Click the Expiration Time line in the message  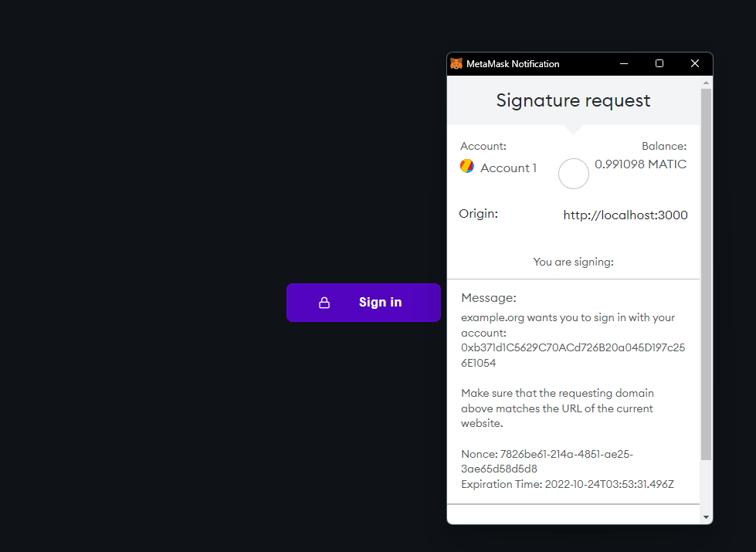567,484
